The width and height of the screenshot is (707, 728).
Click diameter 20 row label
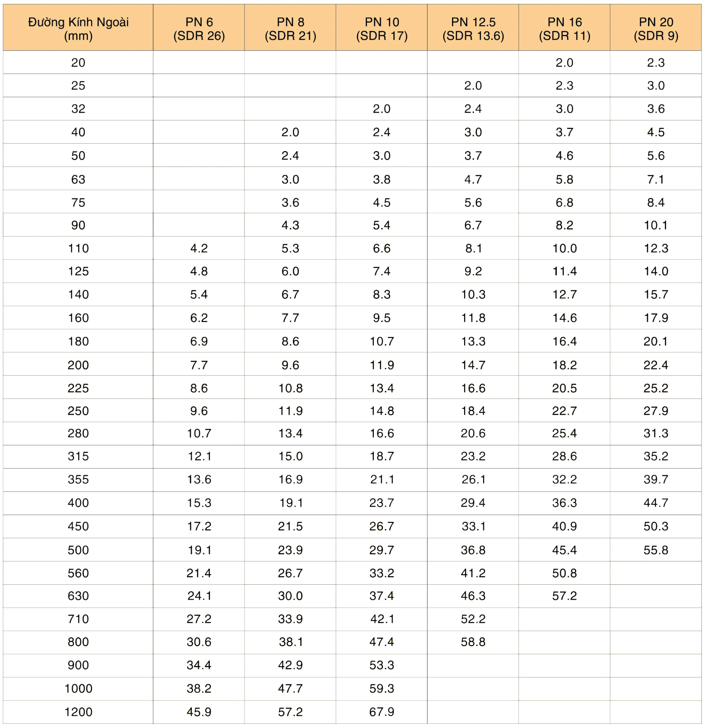coord(78,63)
